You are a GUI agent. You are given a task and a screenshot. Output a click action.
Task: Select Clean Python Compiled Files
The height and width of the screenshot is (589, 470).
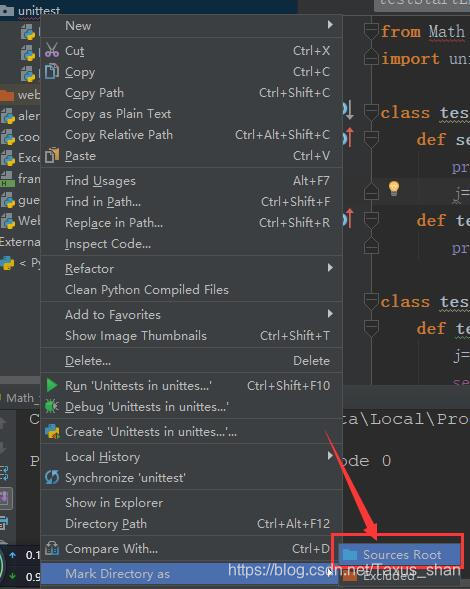191,290
